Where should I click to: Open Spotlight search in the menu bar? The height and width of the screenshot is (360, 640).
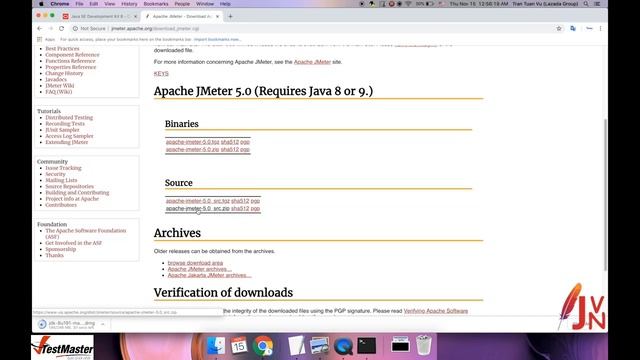586,4
